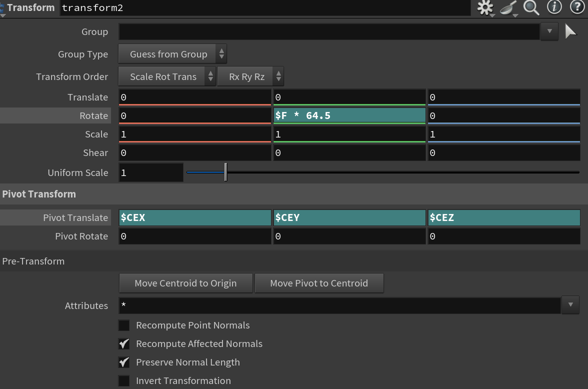Enable Invert Transformation checkbox

[x=124, y=381]
